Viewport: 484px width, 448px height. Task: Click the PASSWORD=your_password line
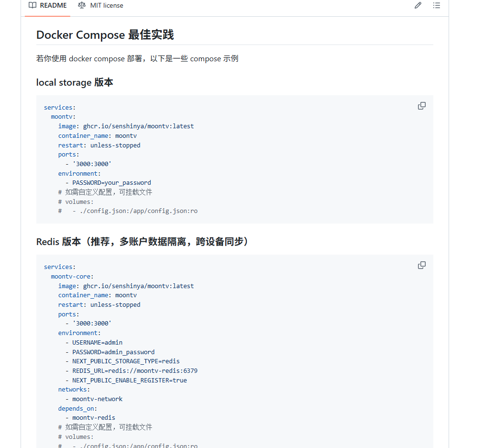click(111, 183)
